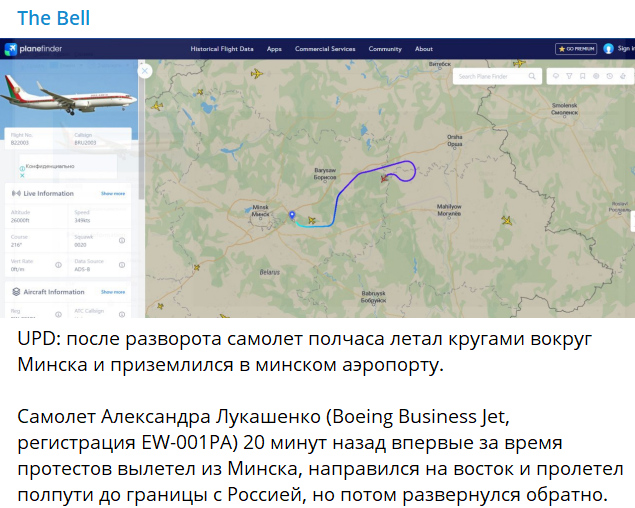The width and height of the screenshot is (635, 508).
Task: Click the Course 216° value
Action: coord(16,245)
